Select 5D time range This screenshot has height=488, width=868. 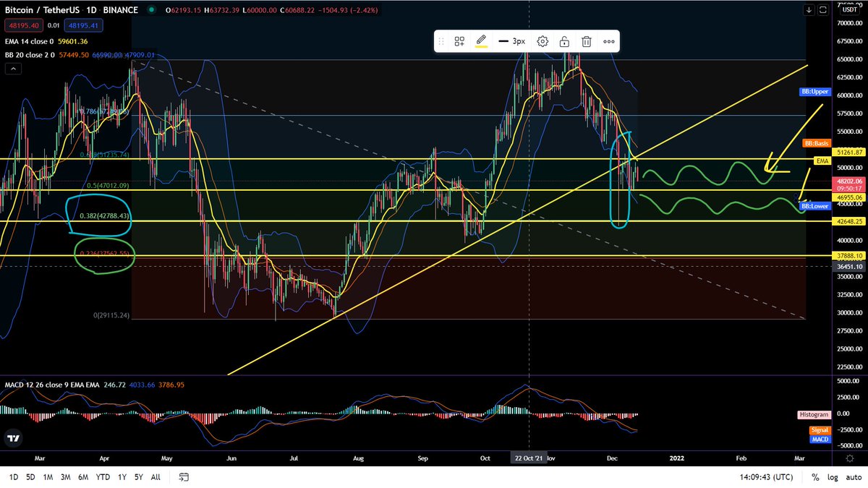31,477
